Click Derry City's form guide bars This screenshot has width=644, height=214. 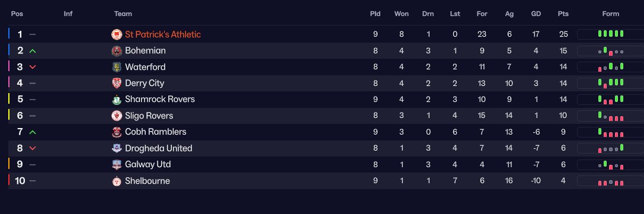611,84
